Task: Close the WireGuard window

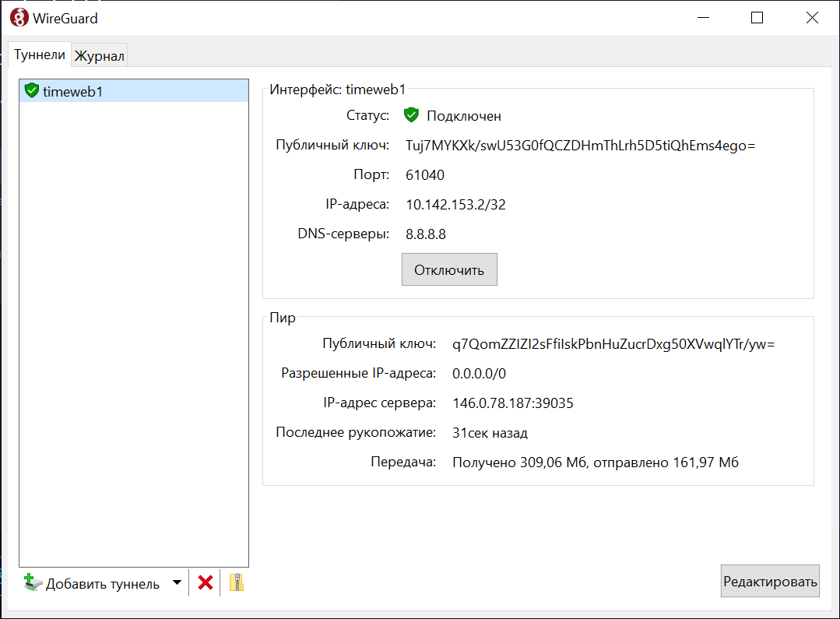Action: [812, 18]
